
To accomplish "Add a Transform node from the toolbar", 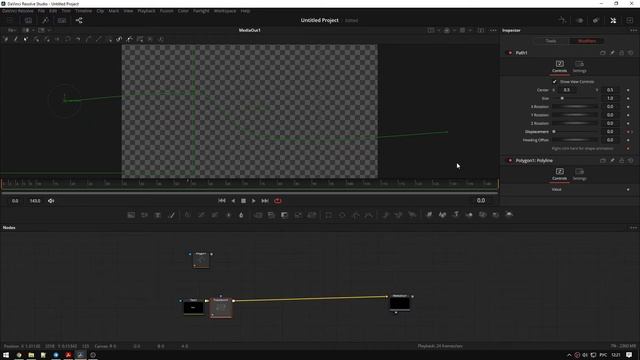I will tap(312, 215).
